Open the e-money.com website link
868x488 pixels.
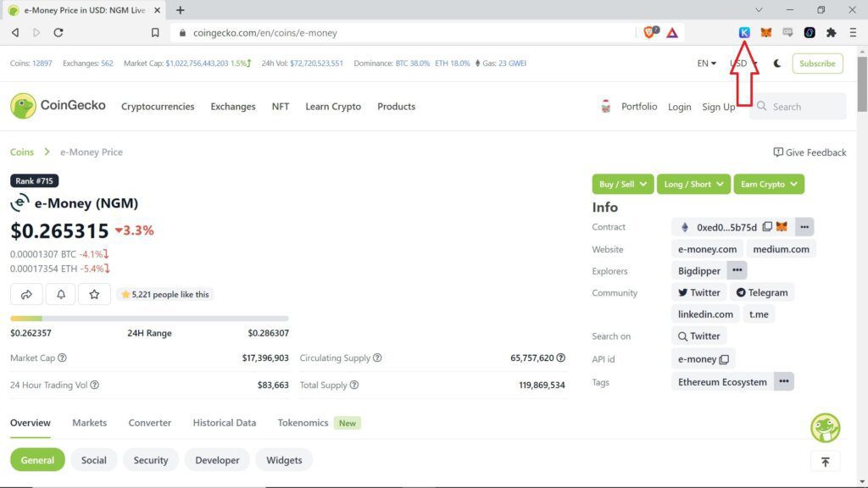[707, 249]
